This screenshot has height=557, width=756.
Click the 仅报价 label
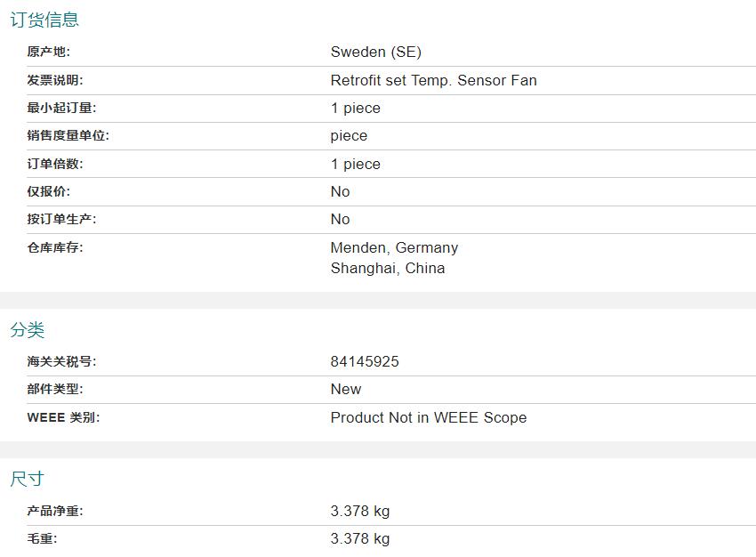pos(49,191)
